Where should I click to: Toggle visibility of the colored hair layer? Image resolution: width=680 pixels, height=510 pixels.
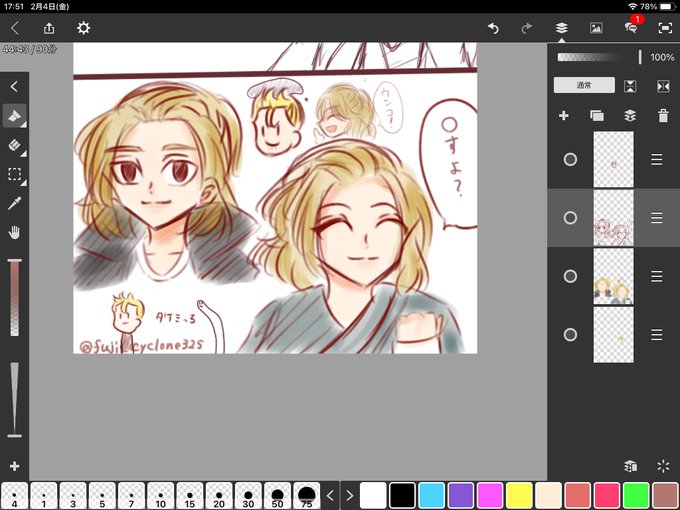pos(570,276)
